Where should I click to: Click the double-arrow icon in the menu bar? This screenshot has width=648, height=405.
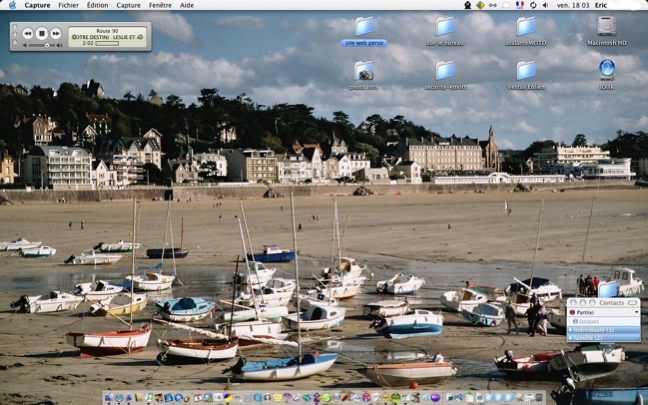click(493, 5)
